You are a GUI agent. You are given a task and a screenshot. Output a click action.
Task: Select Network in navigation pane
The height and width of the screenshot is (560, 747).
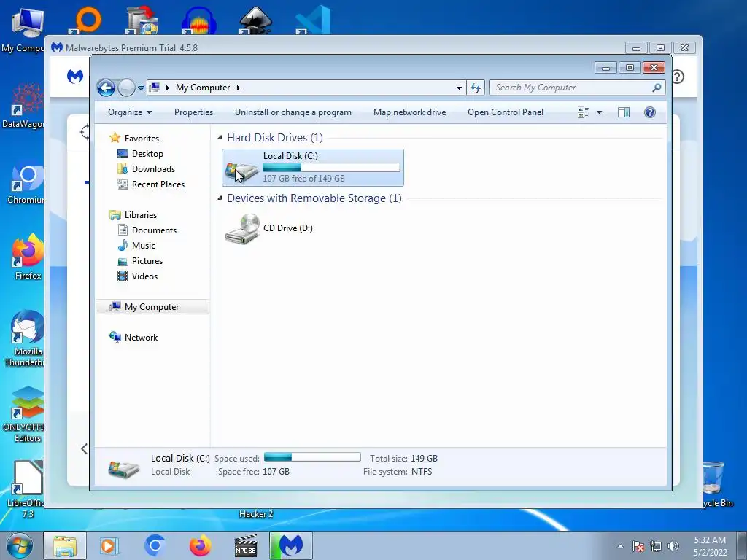click(x=141, y=338)
